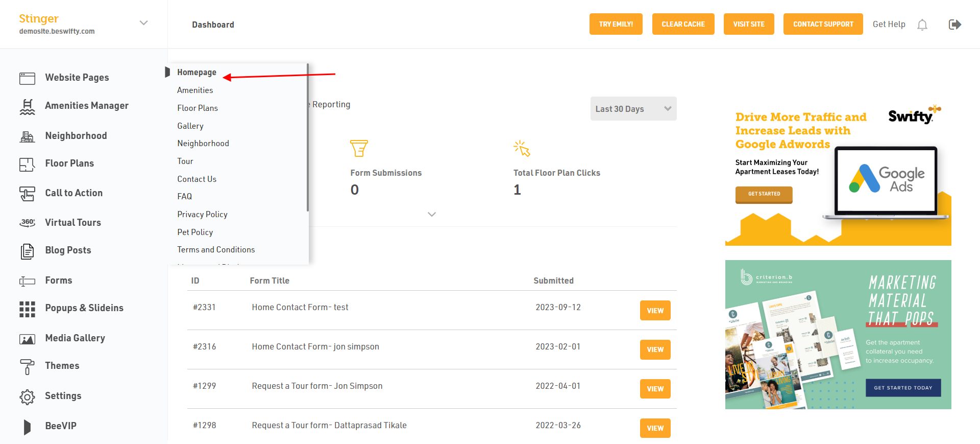The height and width of the screenshot is (444, 980).
Task: Click the Blog Posts document icon
Action: [27, 251]
